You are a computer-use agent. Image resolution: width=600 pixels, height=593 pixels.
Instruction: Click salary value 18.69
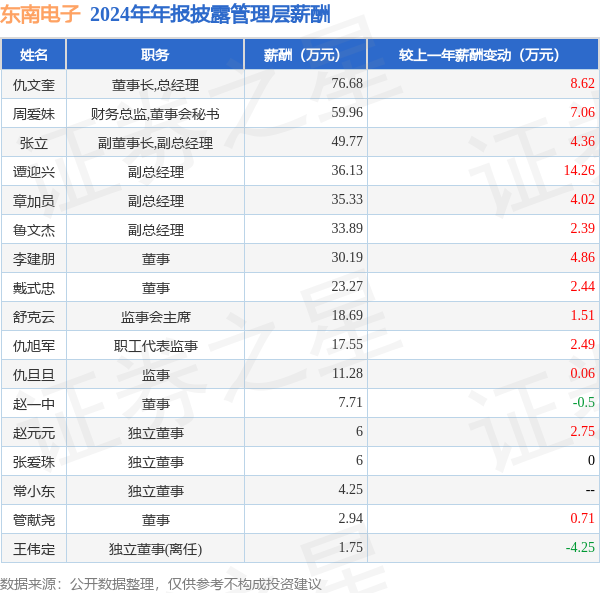[347, 316]
